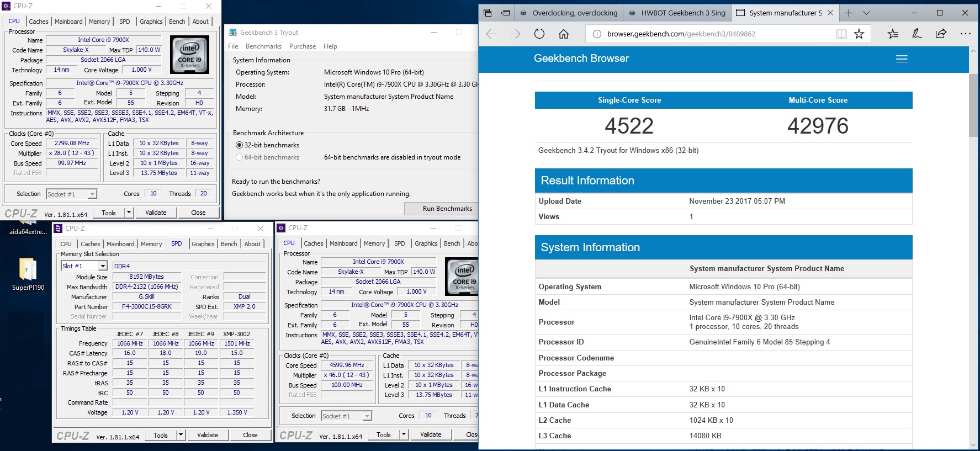Open the Benchmarks menu in Geekbench
The image size is (980, 451).
coord(263,46)
